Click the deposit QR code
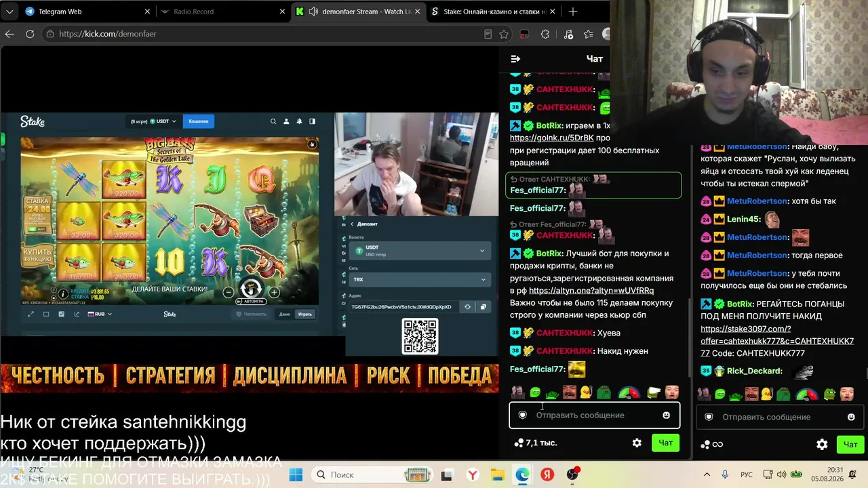This screenshot has width=868, height=488. click(420, 336)
